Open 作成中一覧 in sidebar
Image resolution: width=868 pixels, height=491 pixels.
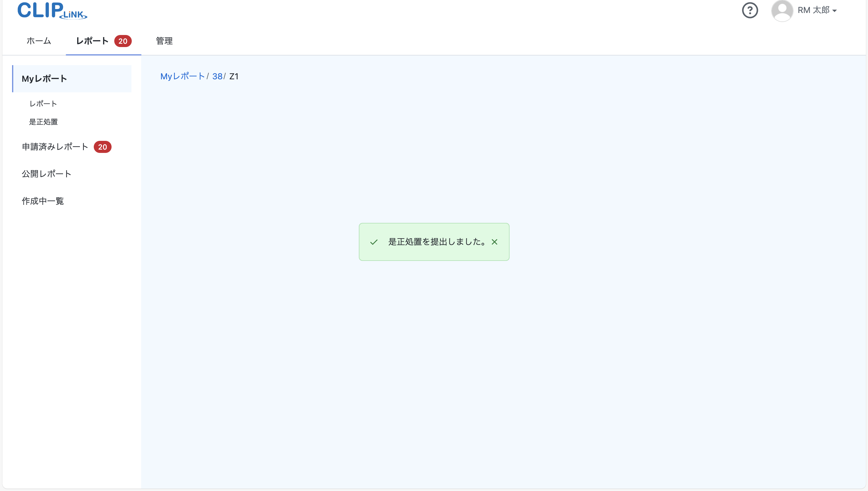pos(43,201)
